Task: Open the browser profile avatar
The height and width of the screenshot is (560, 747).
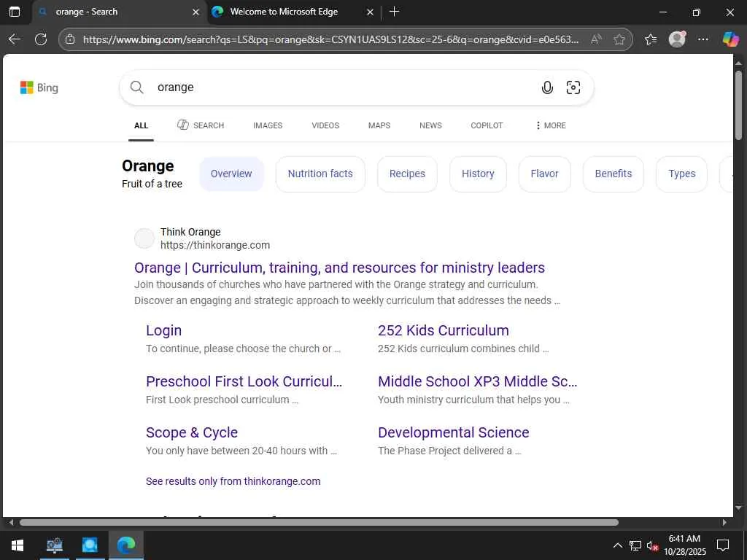Action: [677, 39]
